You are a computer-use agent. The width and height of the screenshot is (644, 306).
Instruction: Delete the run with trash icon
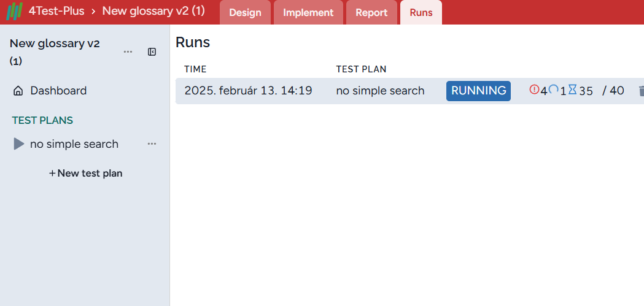coord(641,91)
